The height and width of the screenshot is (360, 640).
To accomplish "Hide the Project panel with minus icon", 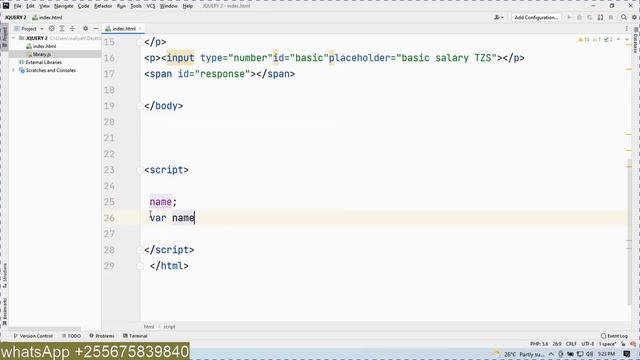I will (96, 29).
